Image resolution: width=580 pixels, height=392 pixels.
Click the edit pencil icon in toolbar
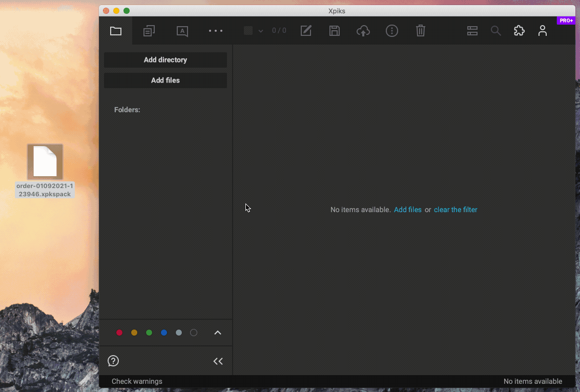[x=306, y=31]
